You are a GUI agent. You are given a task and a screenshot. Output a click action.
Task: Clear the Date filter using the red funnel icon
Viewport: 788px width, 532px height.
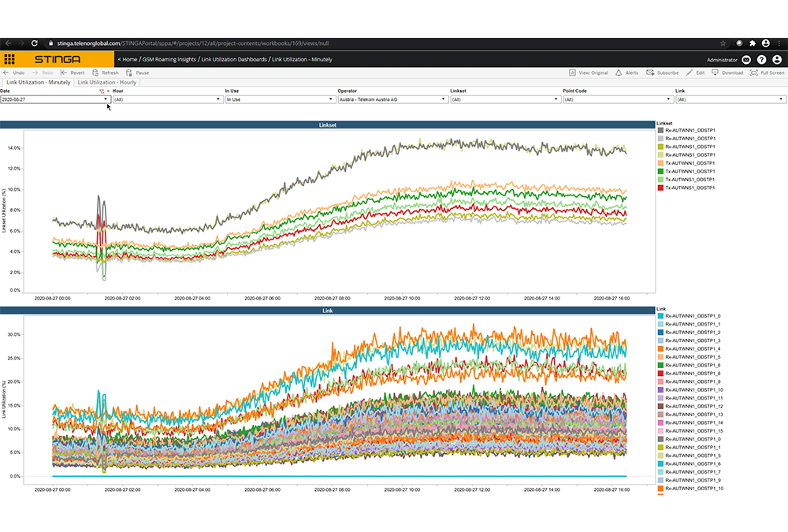point(102,91)
